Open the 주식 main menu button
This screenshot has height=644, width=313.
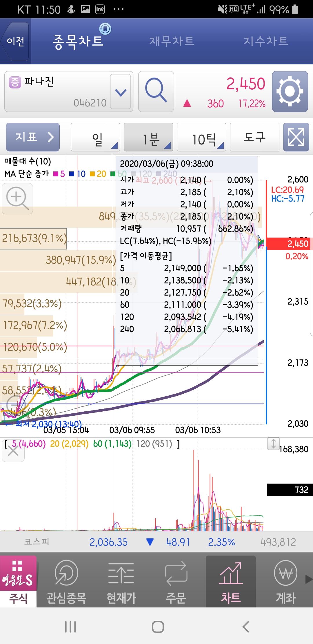[18, 581]
